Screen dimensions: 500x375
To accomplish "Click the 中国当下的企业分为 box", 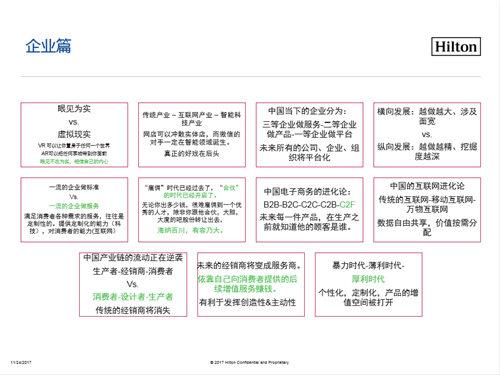I will (309, 135).
